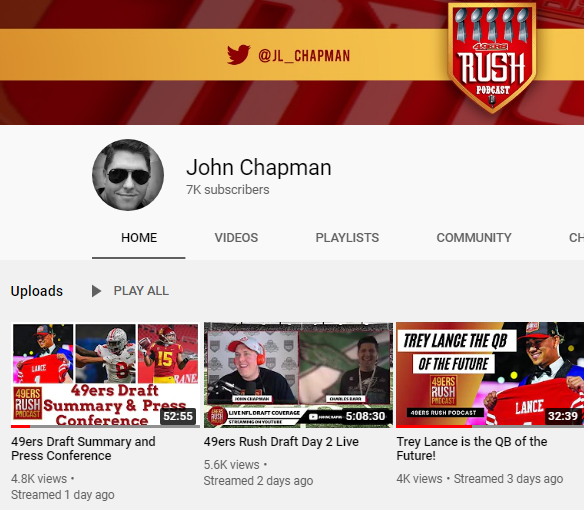This screenshot has width=584, height=510.
Task: Switch to the HOME tab
Action: [139, 238]
